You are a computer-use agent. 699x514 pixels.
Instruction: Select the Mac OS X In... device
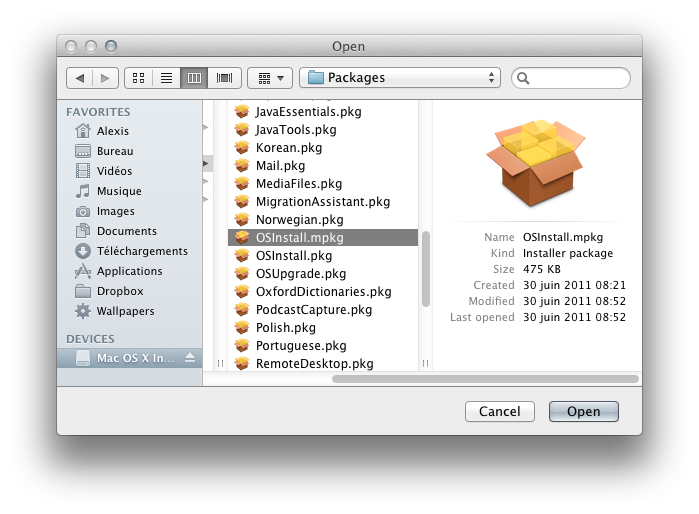(x=129, y=358)
